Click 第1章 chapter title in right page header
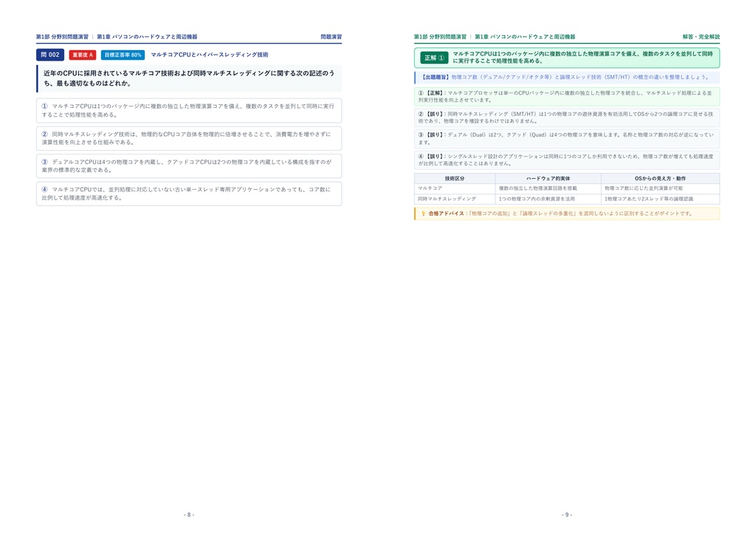This screenshot has width=756, height=535. [525, 37]
